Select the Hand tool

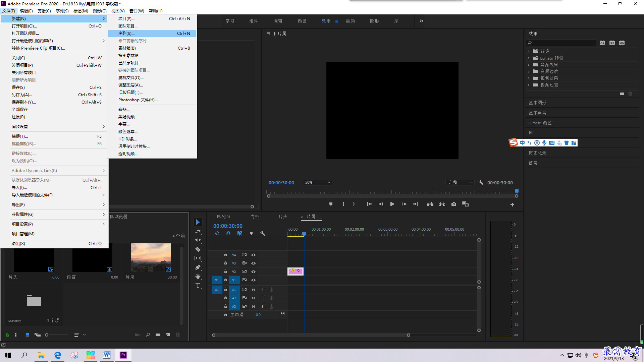(x=198, y=276)
